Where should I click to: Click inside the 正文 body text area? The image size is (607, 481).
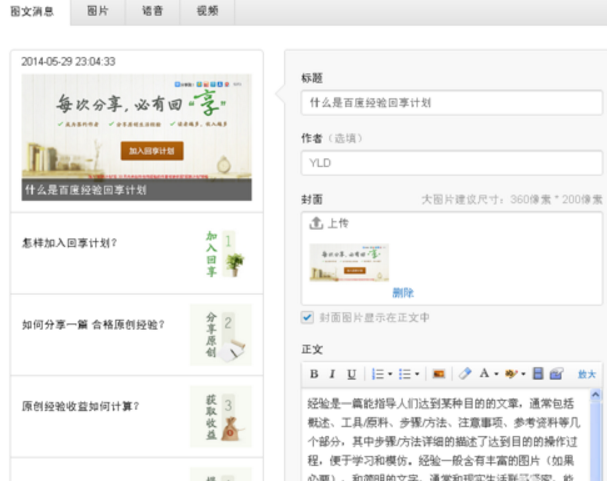[445, 437]
